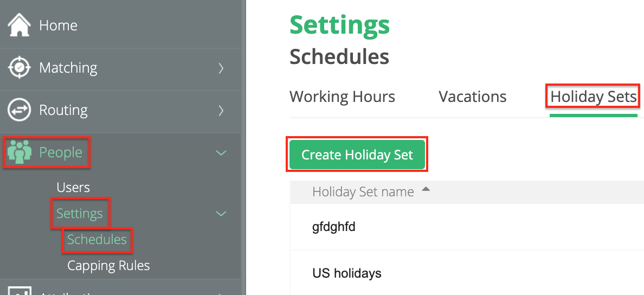The width and height of the screenshot is (644, 295).
Task: Select the Holiday Sets tab
Action: [593, 97]
